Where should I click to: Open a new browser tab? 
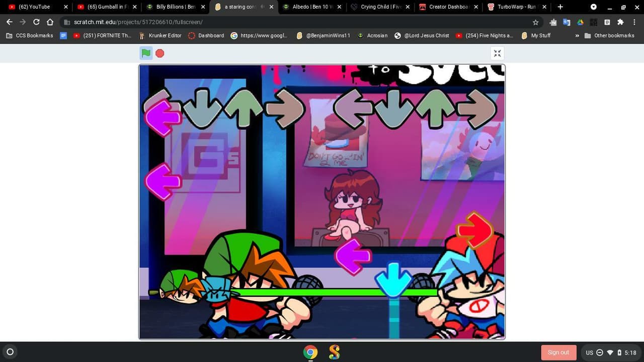pos(560,7)
